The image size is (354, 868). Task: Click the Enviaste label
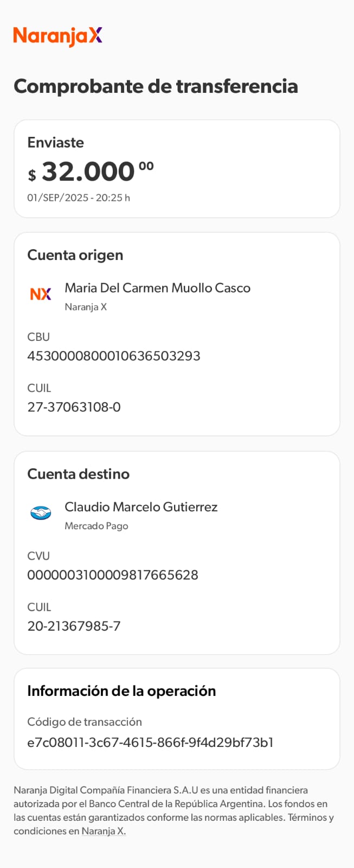pyautogui.click(x=56, y=142)
